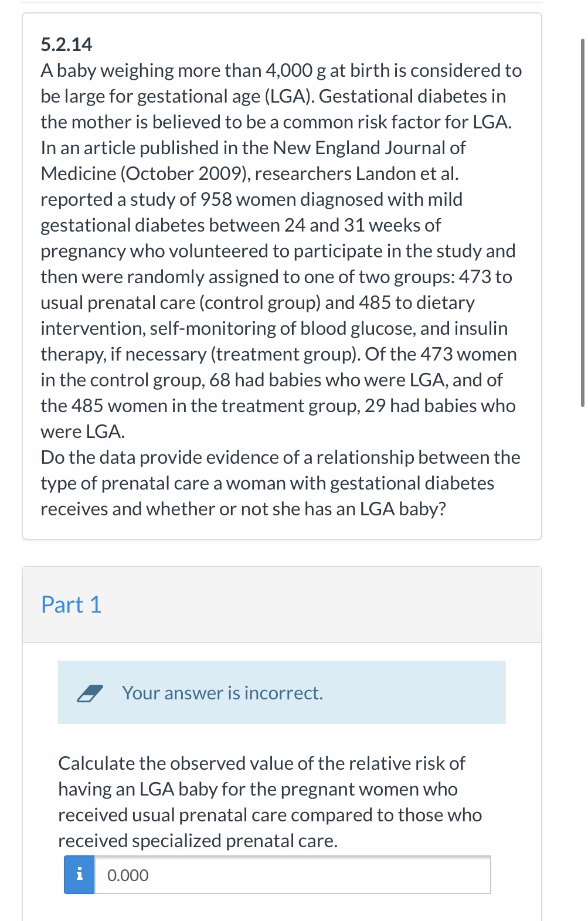
Task: Click the 'Your answer is incorrect' message
Action: [x=222, y=692]
